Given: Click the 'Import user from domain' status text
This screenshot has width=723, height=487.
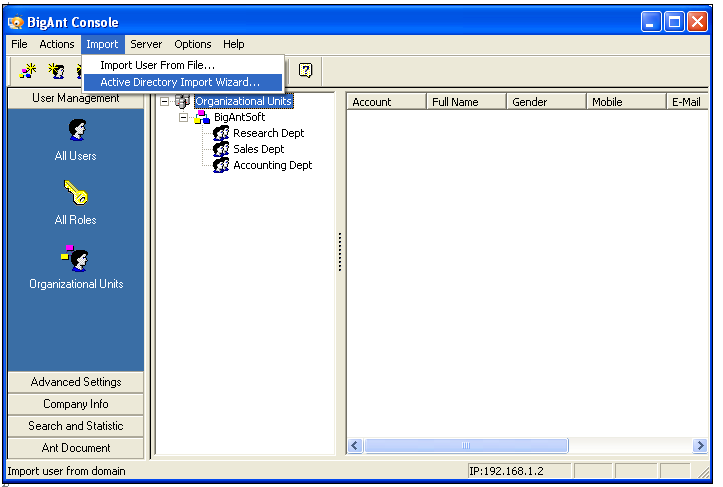Looking at the screenshot, I should click(66, 471).
